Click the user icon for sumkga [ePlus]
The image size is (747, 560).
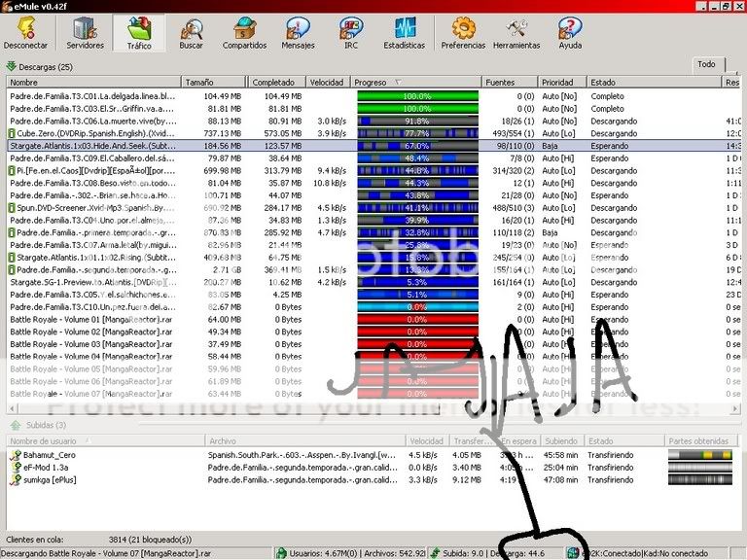point(16,479)
